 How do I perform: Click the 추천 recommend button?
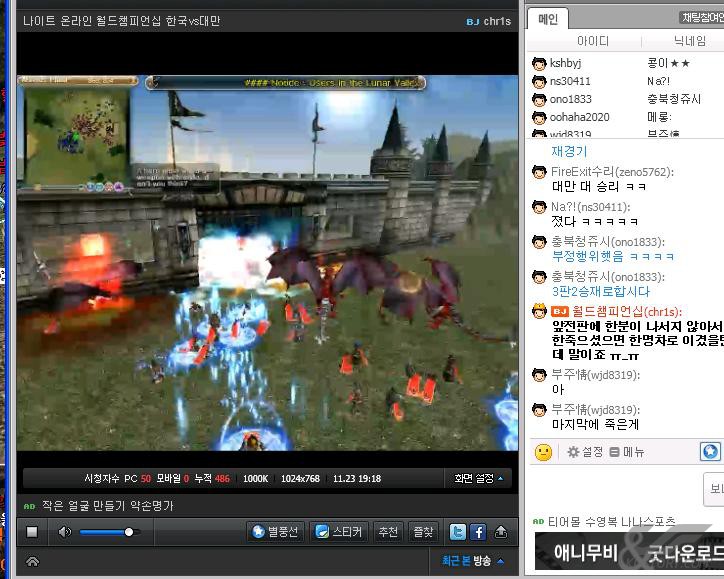tap(388, 532)
